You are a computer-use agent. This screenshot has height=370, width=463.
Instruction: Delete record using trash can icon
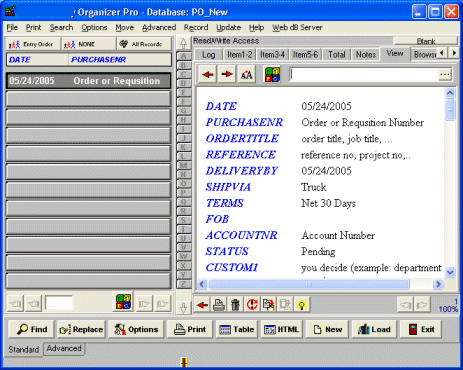point(235,305)
